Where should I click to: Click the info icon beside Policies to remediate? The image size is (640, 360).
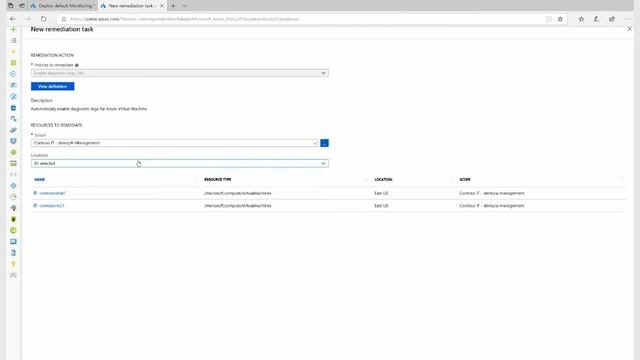point(77,65)
